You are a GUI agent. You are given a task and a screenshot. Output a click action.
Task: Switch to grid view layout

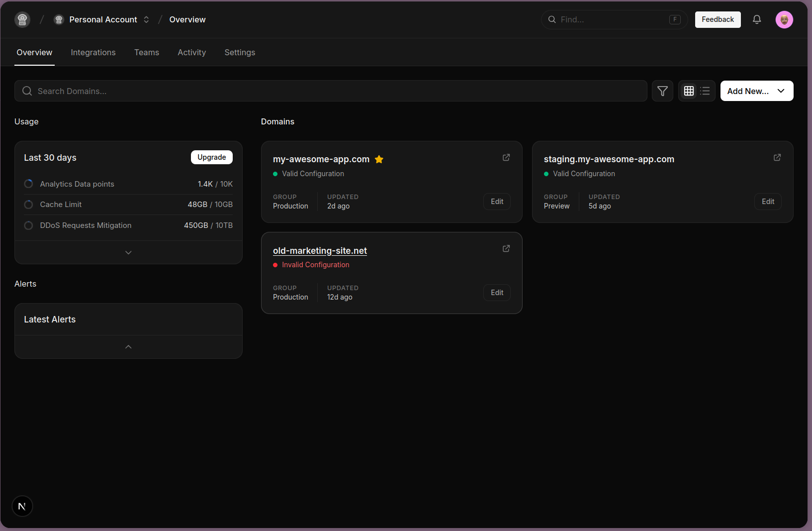689,91
